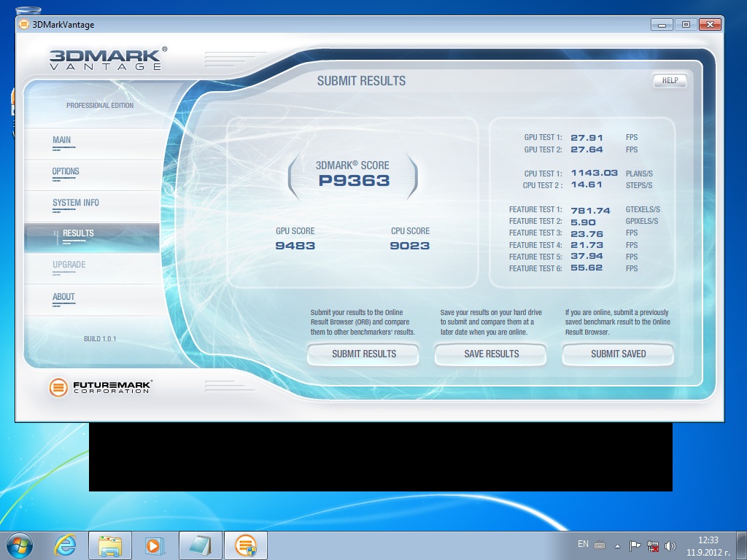Click the 3DMark Vantage taskbar icon
747x560 pixels.
pos(246,545)
